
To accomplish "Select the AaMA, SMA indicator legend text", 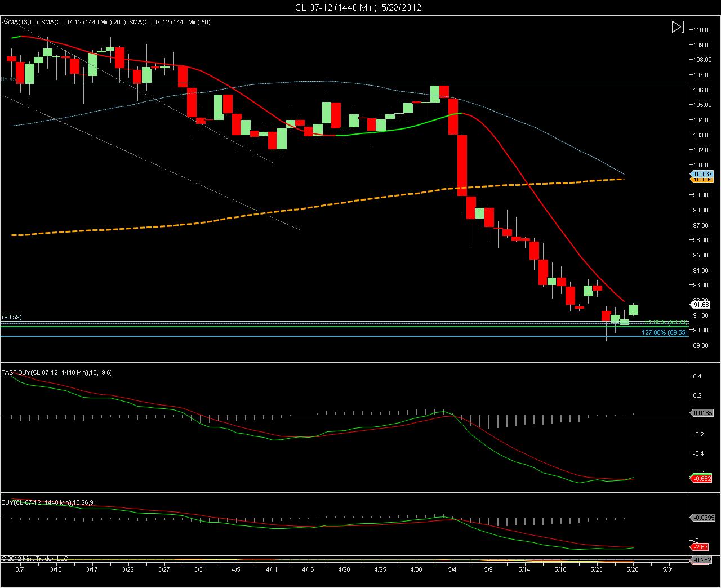I will pyautogui.click(x=106, y=23).
